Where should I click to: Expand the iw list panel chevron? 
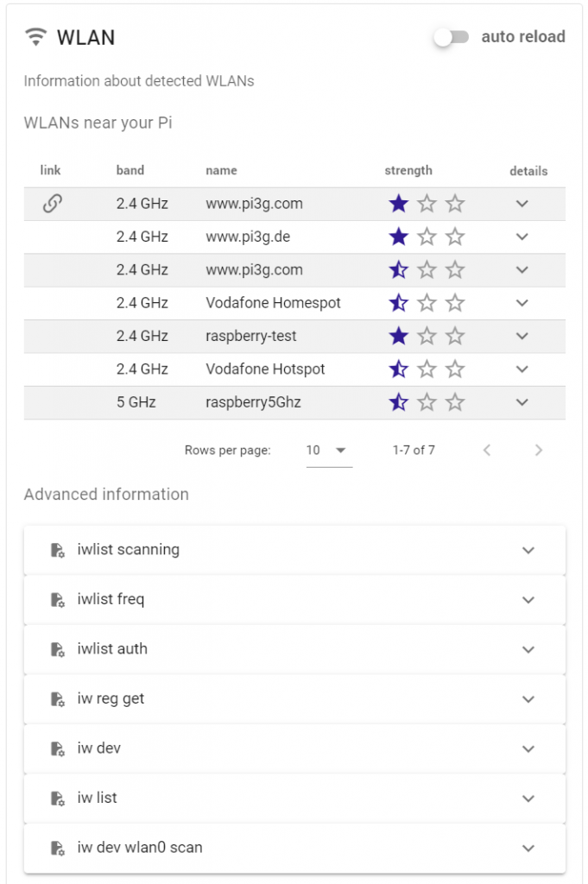click(528, 799)
